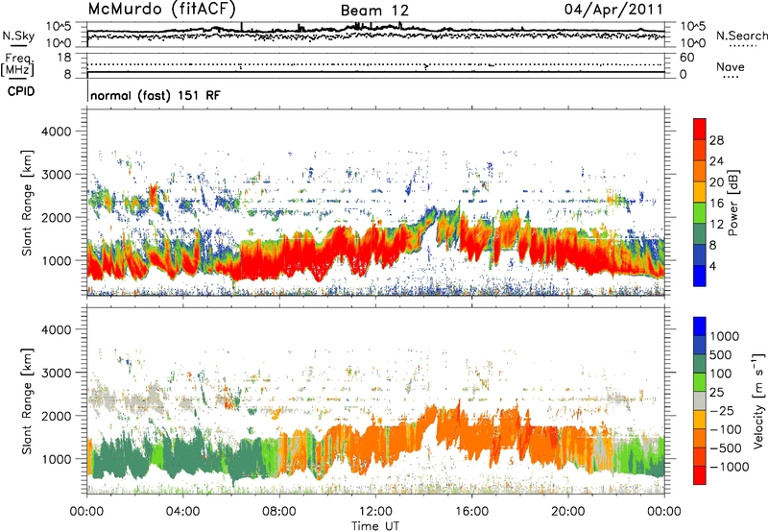This screenshot has height=532, width=768.
Task: Click the '04:00' time axis label
Action: tap(183, 512)
